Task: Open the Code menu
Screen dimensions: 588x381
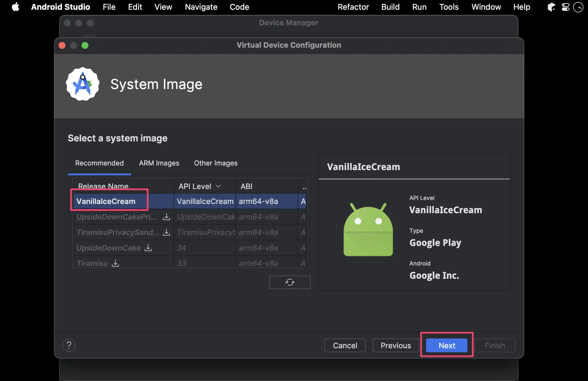Action: (239, 7)
